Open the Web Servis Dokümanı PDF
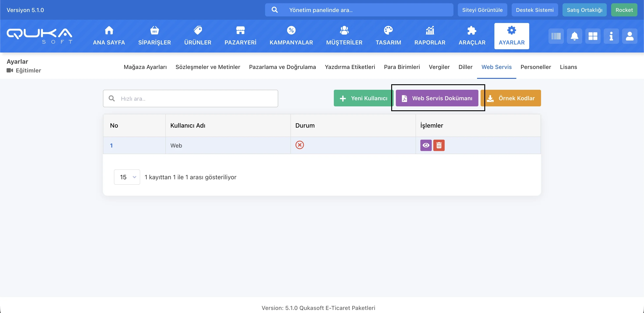Screen dimensions: 644x313 [437, 98]
